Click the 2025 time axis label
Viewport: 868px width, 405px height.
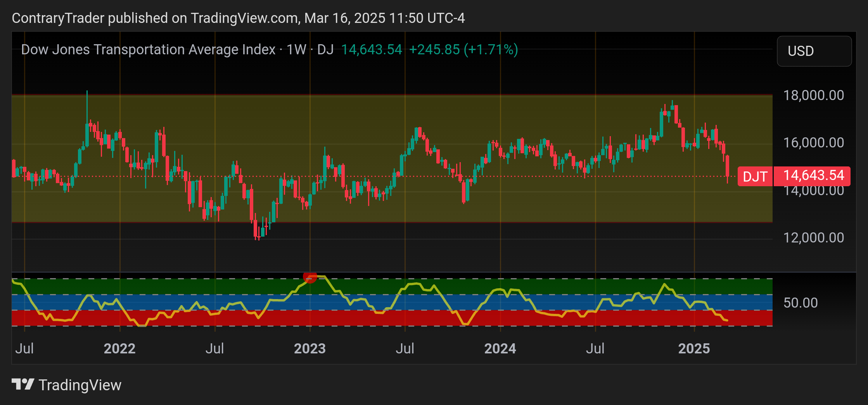(694, 349)
